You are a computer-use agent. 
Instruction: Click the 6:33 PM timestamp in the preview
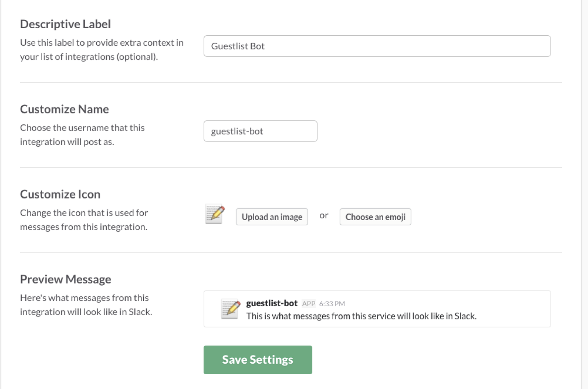pyautogui.click(x=332, y=304)
